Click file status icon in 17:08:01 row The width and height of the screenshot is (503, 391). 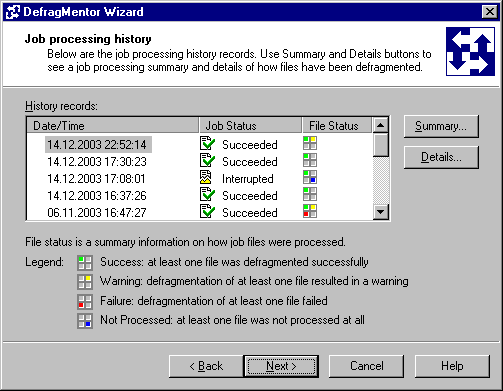310,177
